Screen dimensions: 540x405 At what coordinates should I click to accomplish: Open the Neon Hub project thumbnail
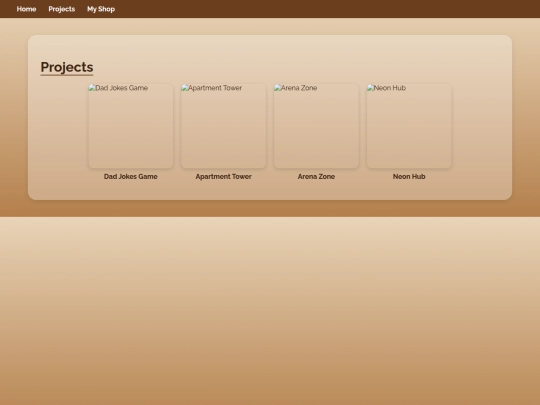click(409, 126)
